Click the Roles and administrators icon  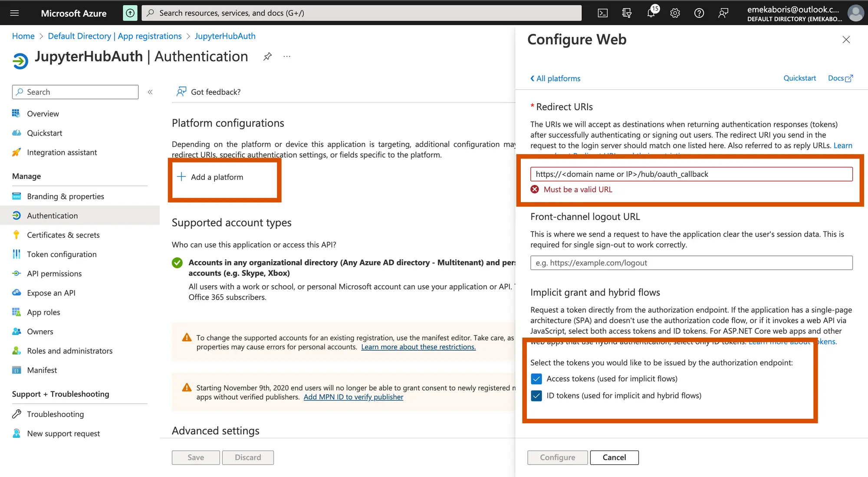16,351
